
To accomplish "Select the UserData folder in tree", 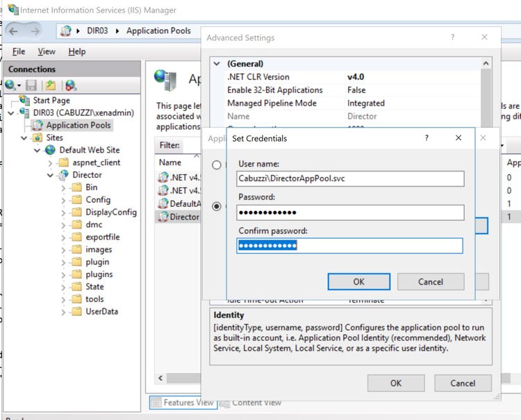I will tap(101, 312).
